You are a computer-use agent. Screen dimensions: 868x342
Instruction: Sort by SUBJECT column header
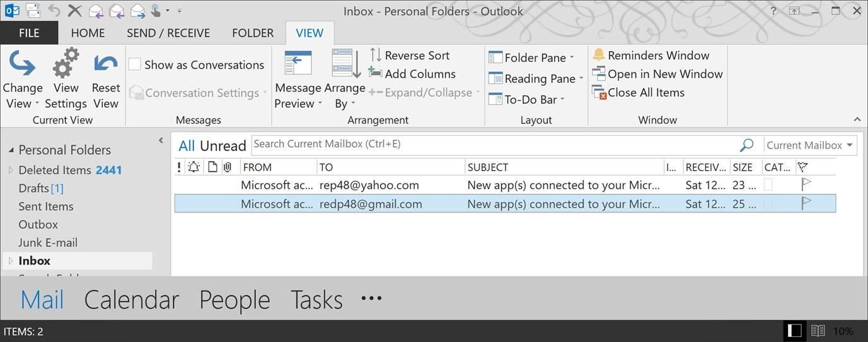(564, 167)
